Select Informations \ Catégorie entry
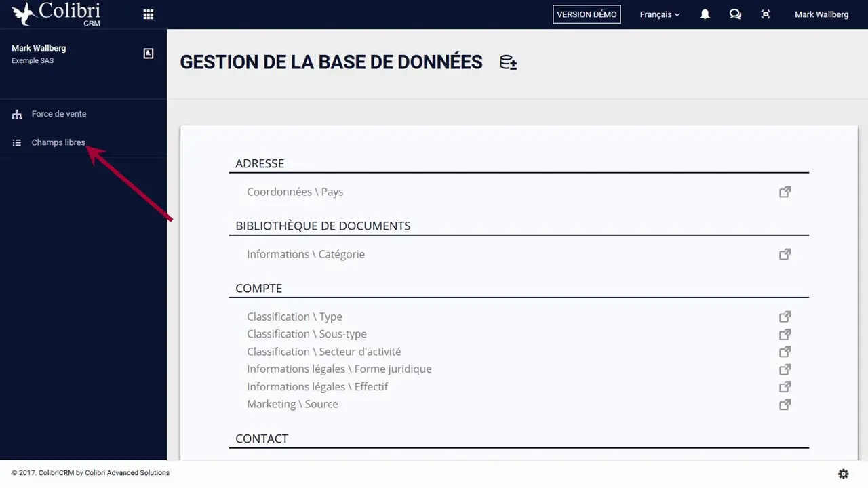The height and width of the screenshot is (488, 868). [x=306, y=254]
